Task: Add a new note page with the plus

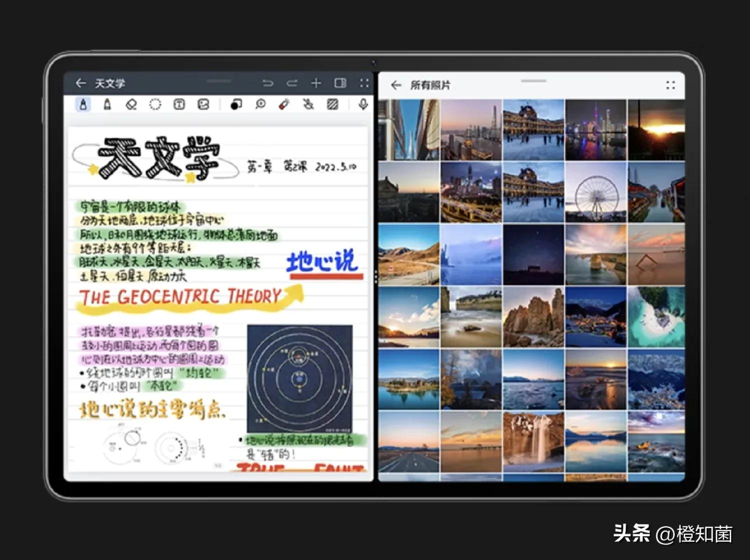Action: tap(316, 82)
